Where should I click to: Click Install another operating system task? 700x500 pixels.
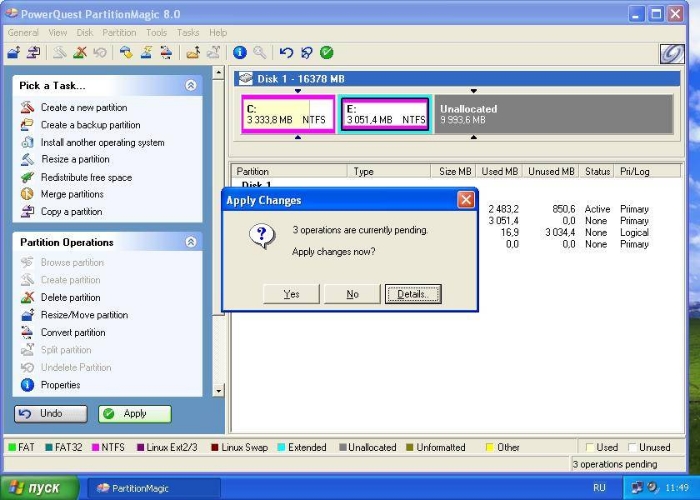[102, 143]
